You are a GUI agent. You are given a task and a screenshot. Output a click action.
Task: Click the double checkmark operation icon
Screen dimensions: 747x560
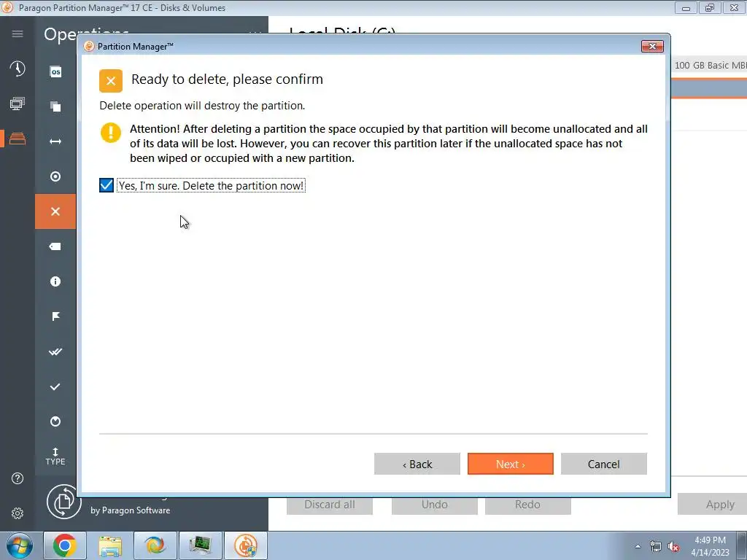coord(55,351)
